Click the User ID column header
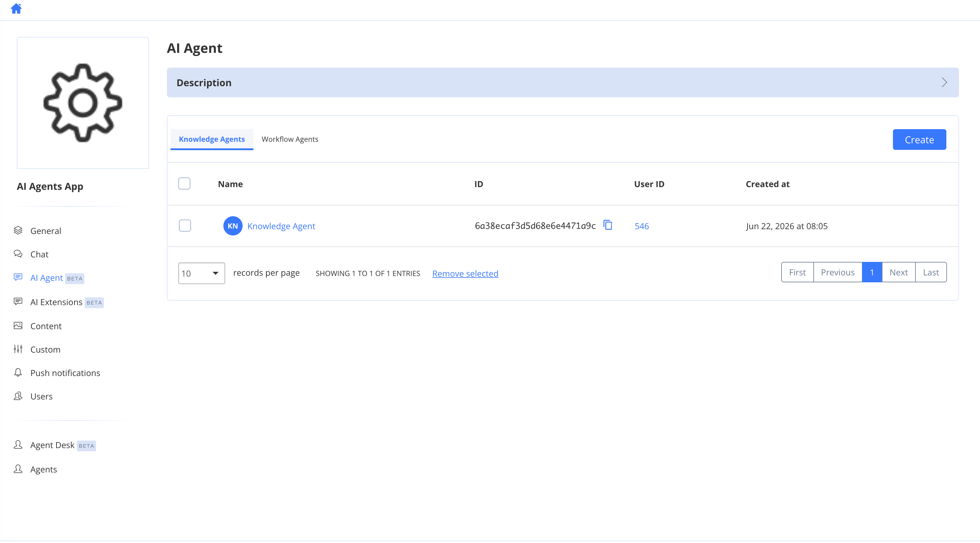 point(649,184)
